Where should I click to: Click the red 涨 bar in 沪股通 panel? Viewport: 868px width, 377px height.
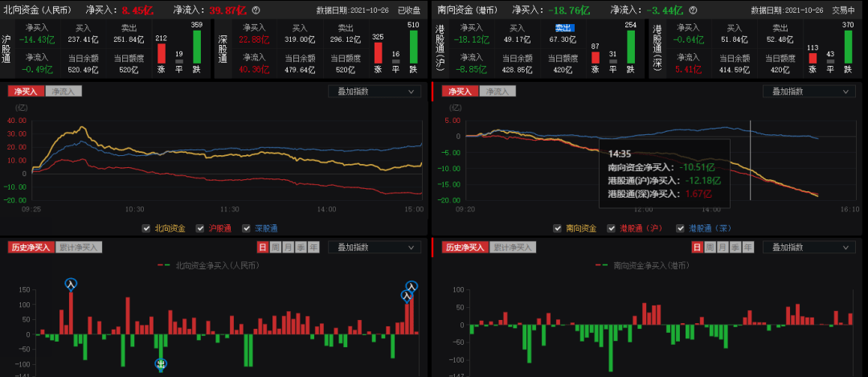tap(161, 53)
